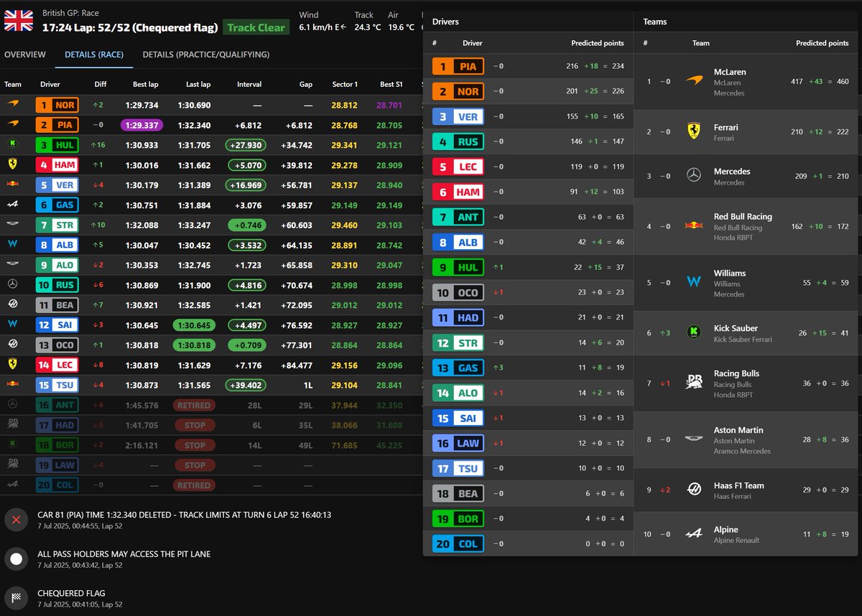The height and width of the screenshot is (616, 862).
Task: Click Alpine logo in GAS timing row
Action: click(x=13, y=205)
